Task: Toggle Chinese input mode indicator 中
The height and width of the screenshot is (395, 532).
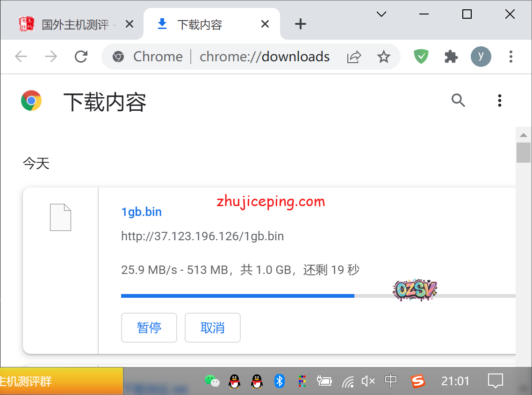Action: pyautogui.click(x=391, y=381)
